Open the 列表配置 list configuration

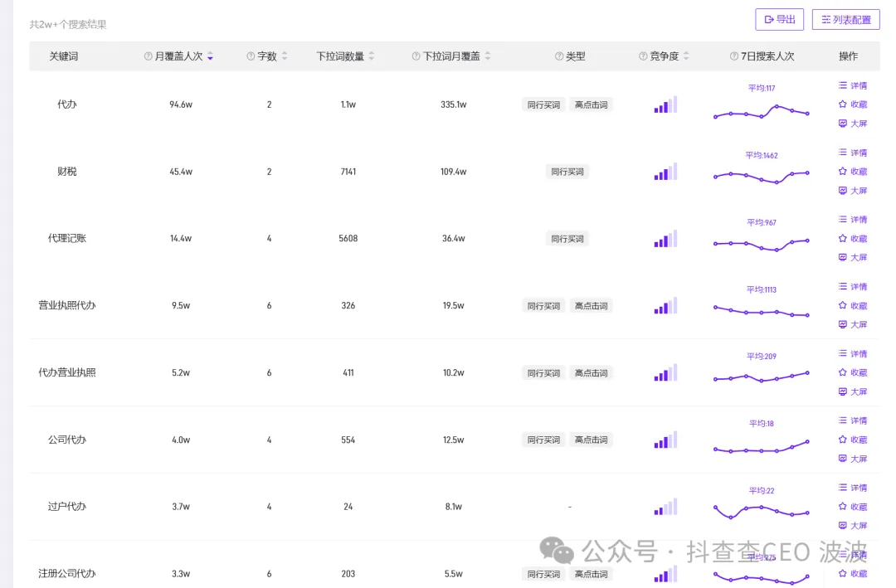coord(845,19)
